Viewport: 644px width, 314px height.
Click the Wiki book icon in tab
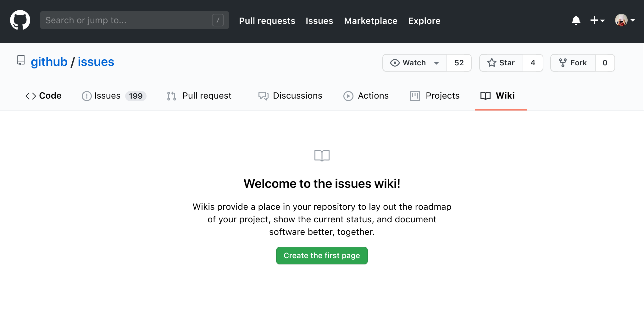(485, 96)
